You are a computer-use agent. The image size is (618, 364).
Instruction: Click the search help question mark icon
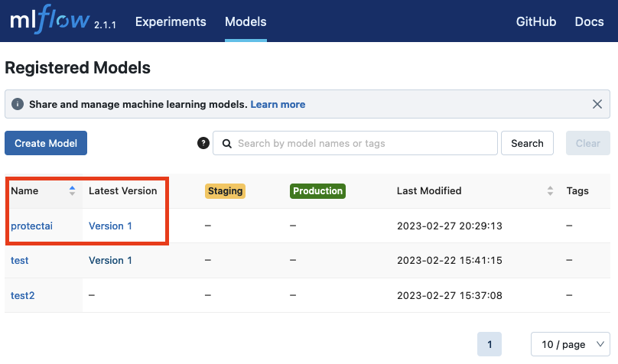(x=203, y=143)
